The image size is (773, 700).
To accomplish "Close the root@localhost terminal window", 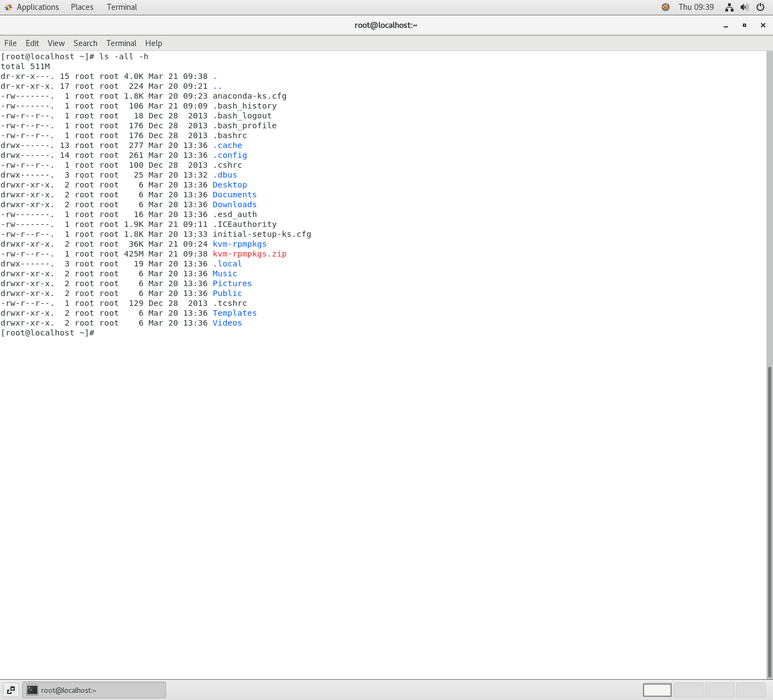I will (763, 25).
